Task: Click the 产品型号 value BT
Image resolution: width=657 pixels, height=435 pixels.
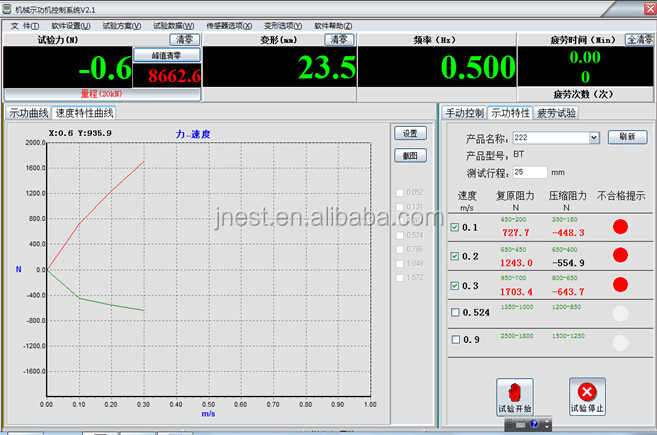Action: point(518,154)
